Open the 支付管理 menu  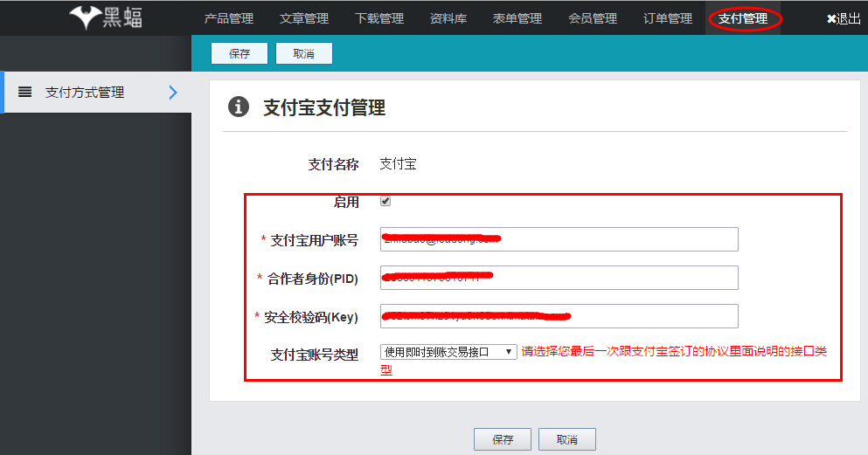(743, 19)
